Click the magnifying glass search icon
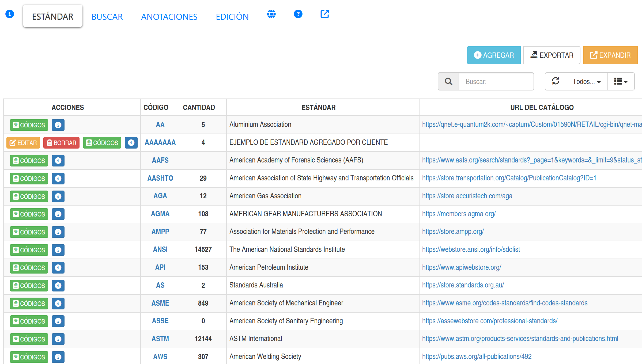The width and height of the screenshot is (642, 364). coord(448,81)
